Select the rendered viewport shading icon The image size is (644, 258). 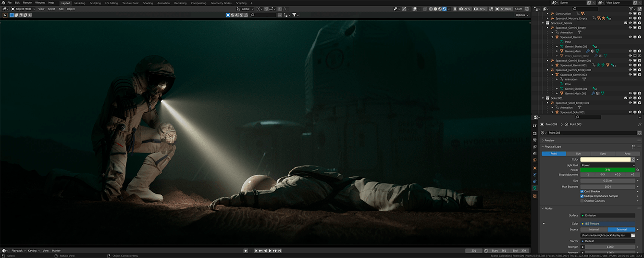[x=445, y=9]
